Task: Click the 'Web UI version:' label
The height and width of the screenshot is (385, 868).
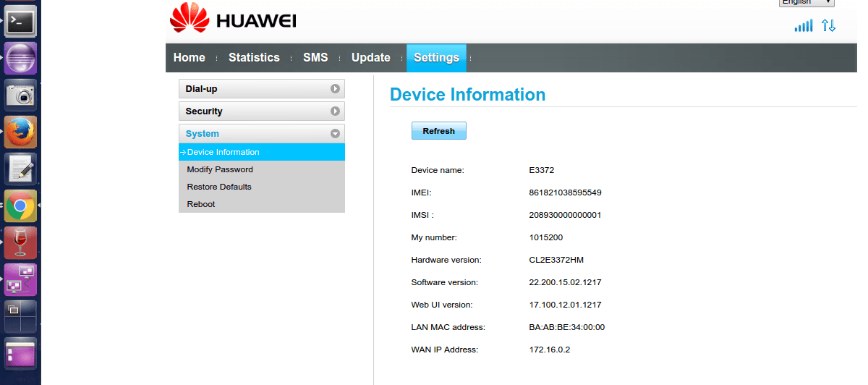Action: coord(443,305)
